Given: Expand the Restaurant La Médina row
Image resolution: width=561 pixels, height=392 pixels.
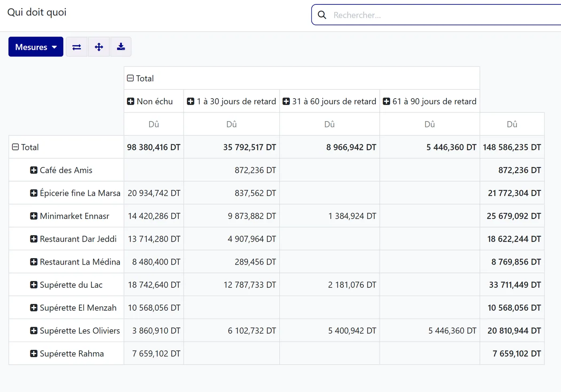Looking at the screenshot, I should [x=66, y=262].
